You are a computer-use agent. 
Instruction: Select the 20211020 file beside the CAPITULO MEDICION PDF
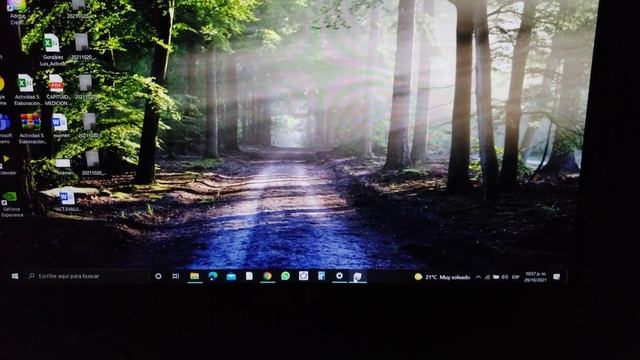tap(85, 87)
